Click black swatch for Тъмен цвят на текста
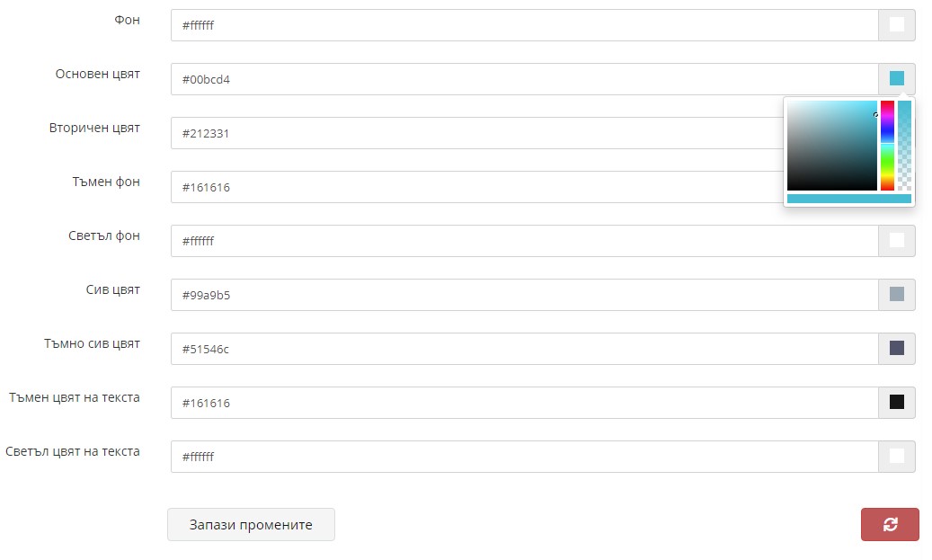This screenshot has height=560, width=932. (896, 403)
